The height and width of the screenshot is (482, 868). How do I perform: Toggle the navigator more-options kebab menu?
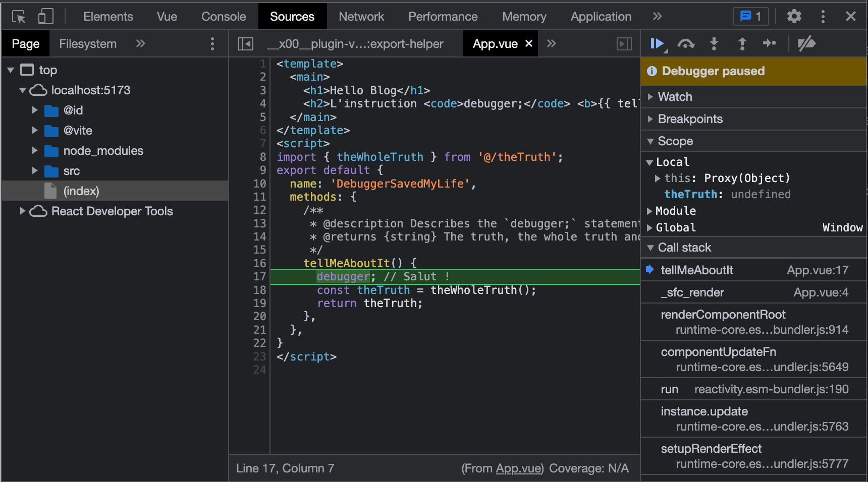212,43
